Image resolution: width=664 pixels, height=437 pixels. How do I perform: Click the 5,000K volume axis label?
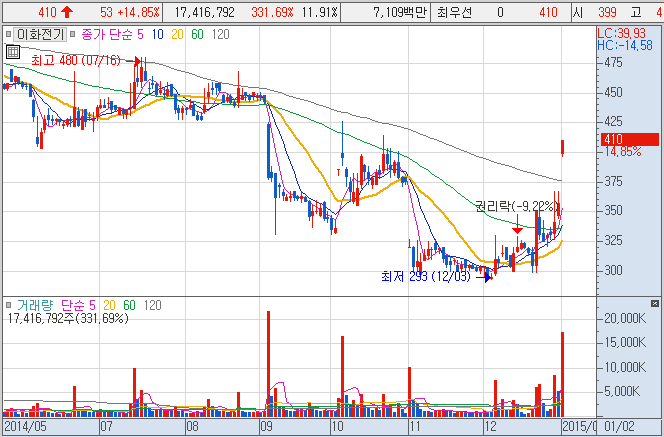[622, 391]
